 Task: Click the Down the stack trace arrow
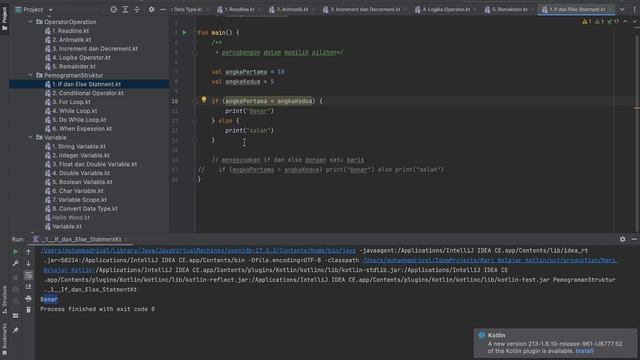pos(28,264)
